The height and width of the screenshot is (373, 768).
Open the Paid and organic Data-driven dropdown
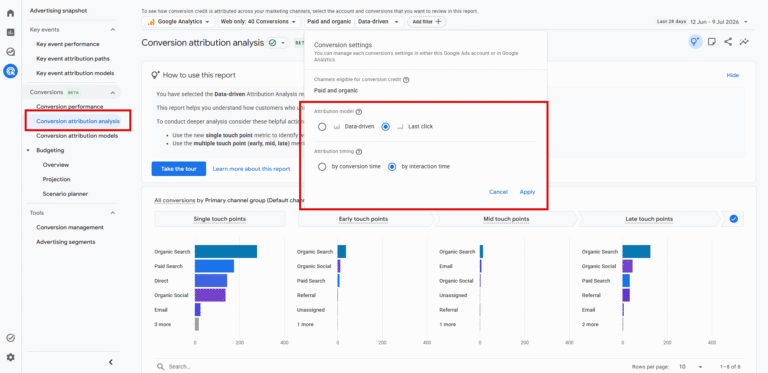tap(354, 22)
